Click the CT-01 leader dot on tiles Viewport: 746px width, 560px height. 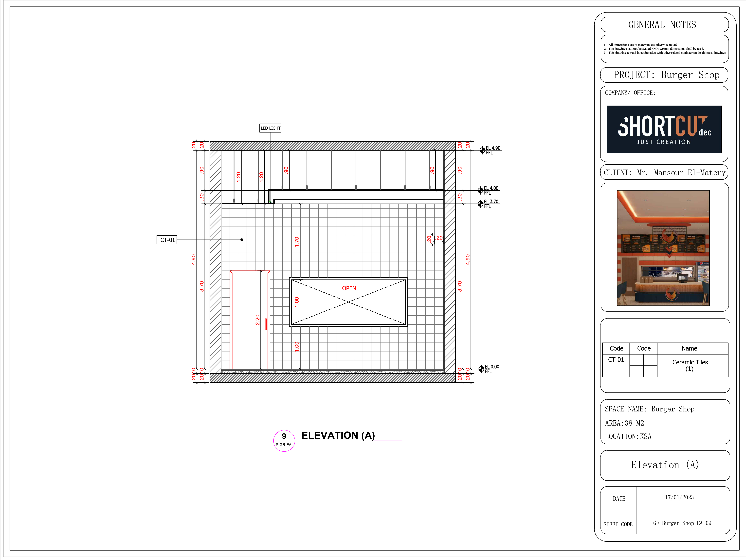coord(242,240)
